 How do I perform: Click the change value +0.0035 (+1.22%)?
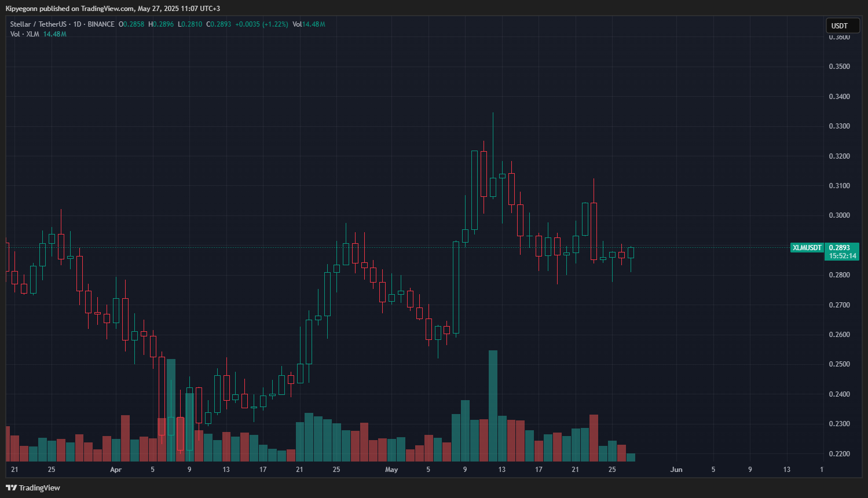(262, 24)
